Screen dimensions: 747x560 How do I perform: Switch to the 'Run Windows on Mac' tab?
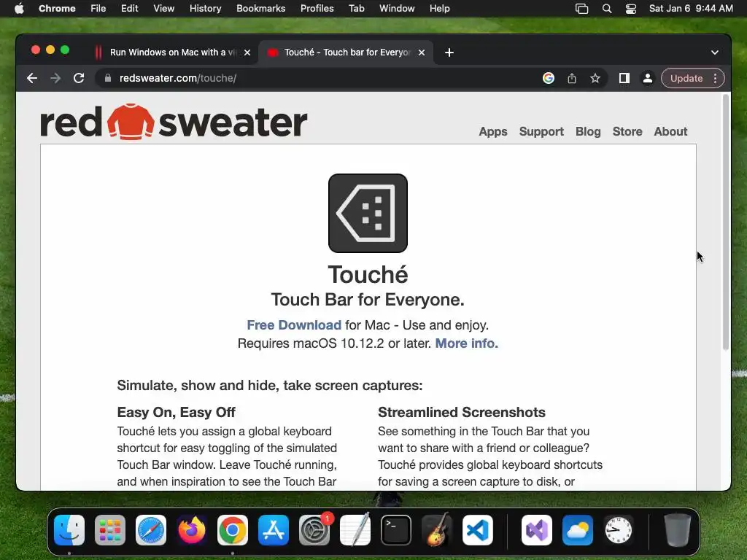172,52
